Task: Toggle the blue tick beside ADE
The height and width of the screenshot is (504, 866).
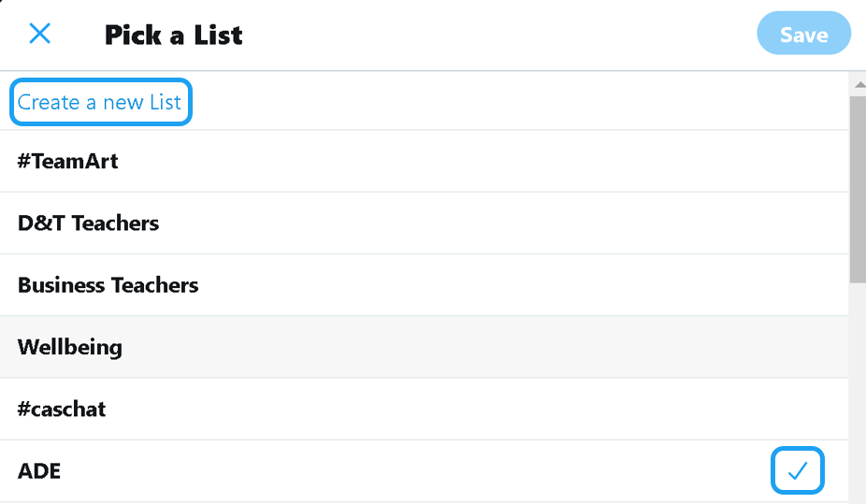Action: (797, 471)
